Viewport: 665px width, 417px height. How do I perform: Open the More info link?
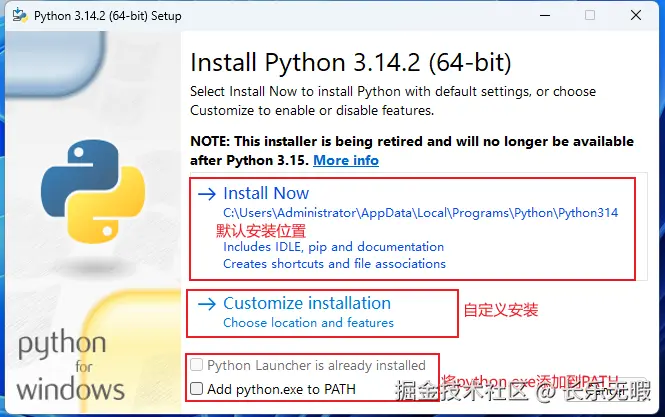(346, 160)
